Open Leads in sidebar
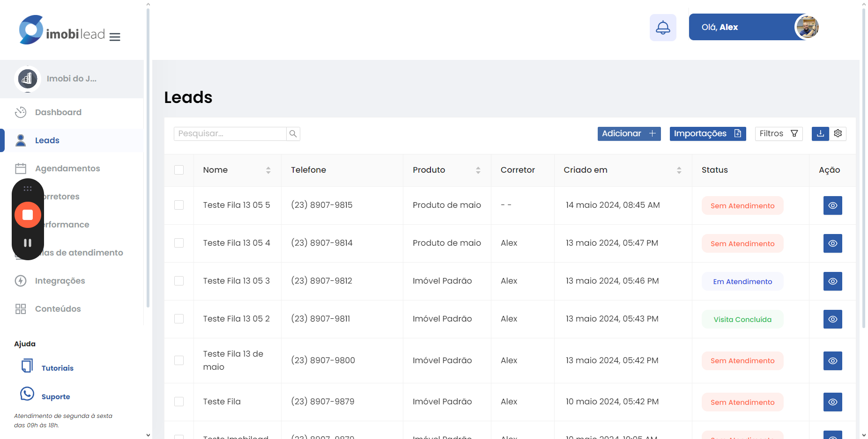Viewport: 868px width, 439px height. pyautogui.click(x=47, y=140)
